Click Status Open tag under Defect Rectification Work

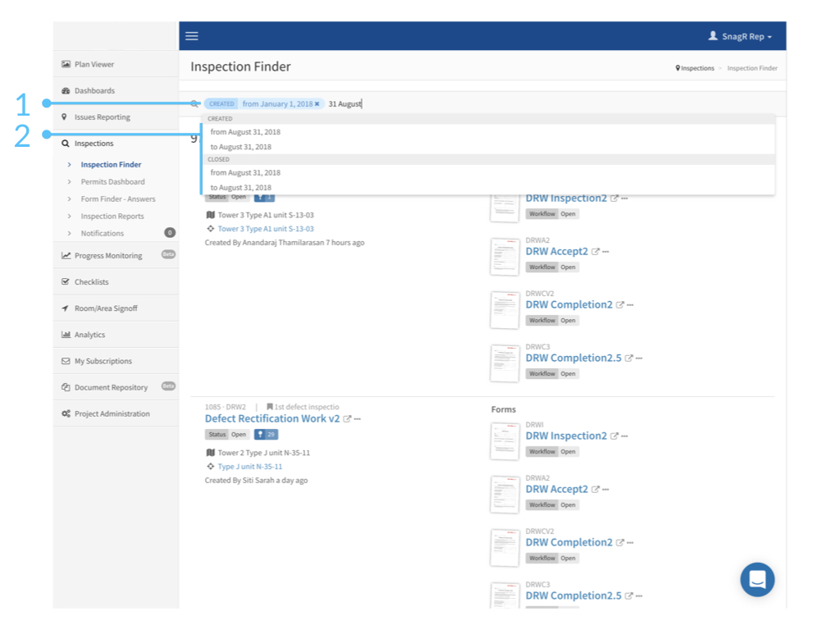coord(227,435)
